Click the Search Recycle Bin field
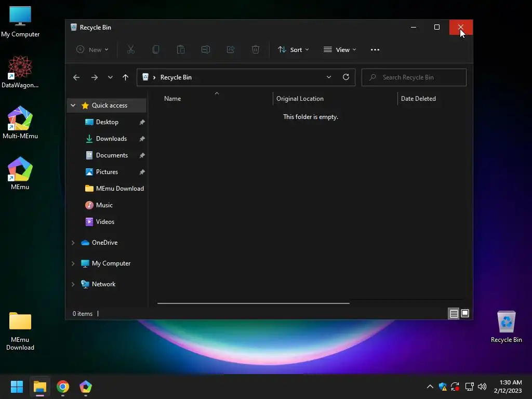This screenshot has width=532, height=399. (414, 77)
